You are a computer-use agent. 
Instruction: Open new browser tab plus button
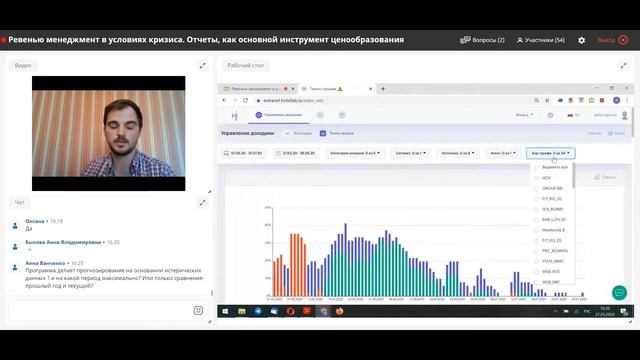383,89
